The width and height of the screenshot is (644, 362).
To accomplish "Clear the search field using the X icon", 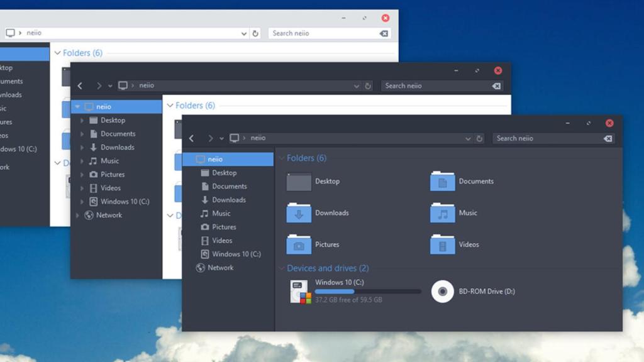I will [608, 138].
